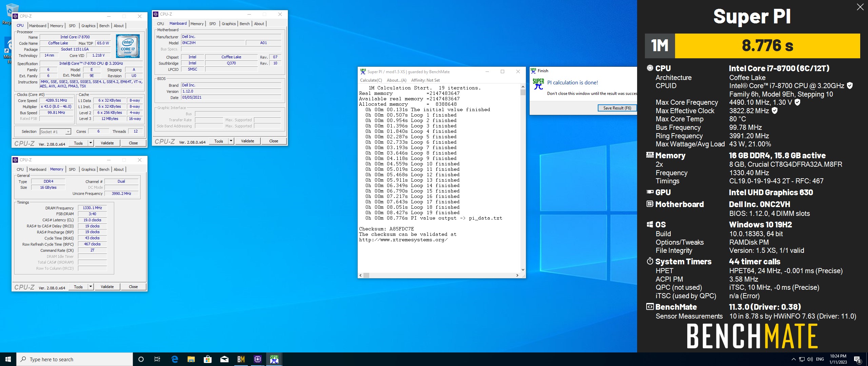Click the taskbar search box
The height and width of the screenshot is (366, 868).
click(75, 359)
